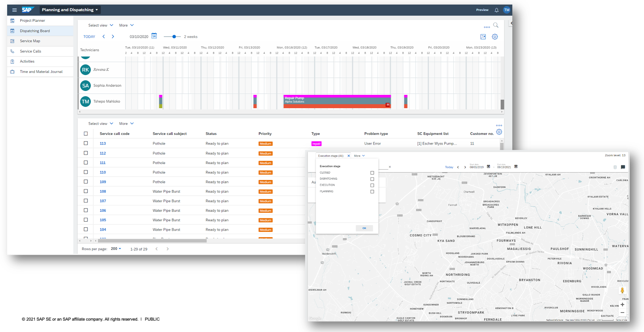The width and height of the screenshot is (644, 332).
Task: Click the map zoom in plus button
Action: pyautogui.click(x=622, y=305)
